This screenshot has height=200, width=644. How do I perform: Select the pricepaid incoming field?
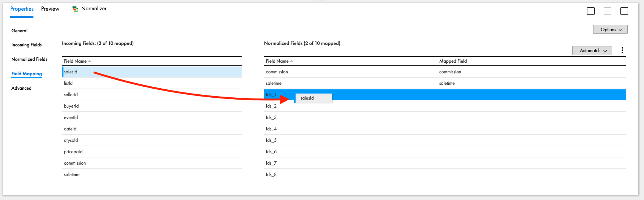(x=73, y=152)
